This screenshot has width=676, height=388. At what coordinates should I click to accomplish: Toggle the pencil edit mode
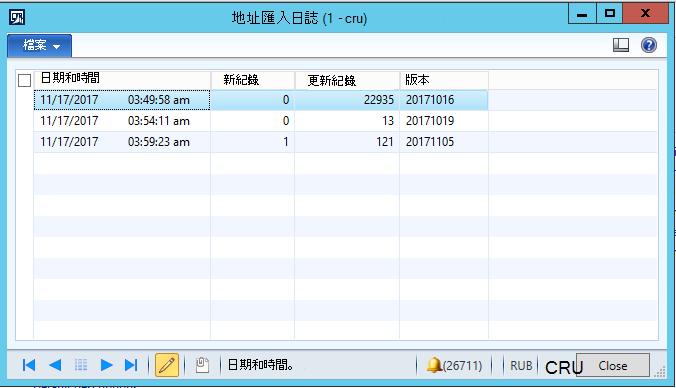(x=167, y=365)
